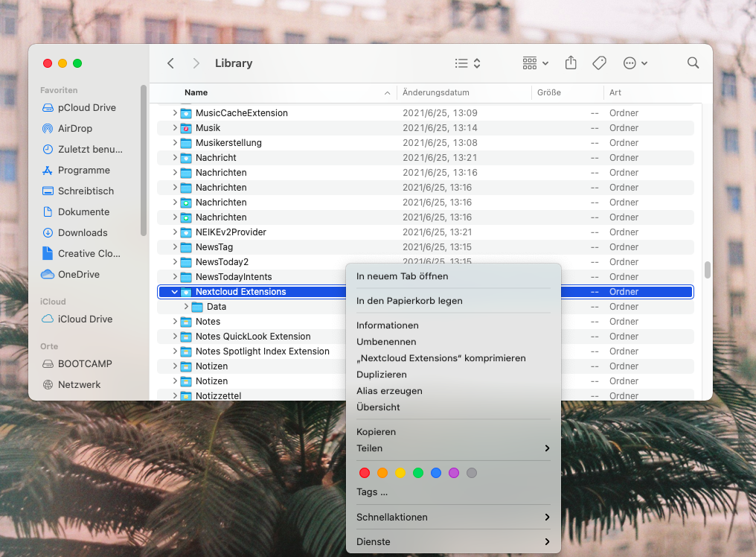This screenshot has height=557, width=756.
Task: Apply the blue tag color
Action: click(x=436, y=473)
